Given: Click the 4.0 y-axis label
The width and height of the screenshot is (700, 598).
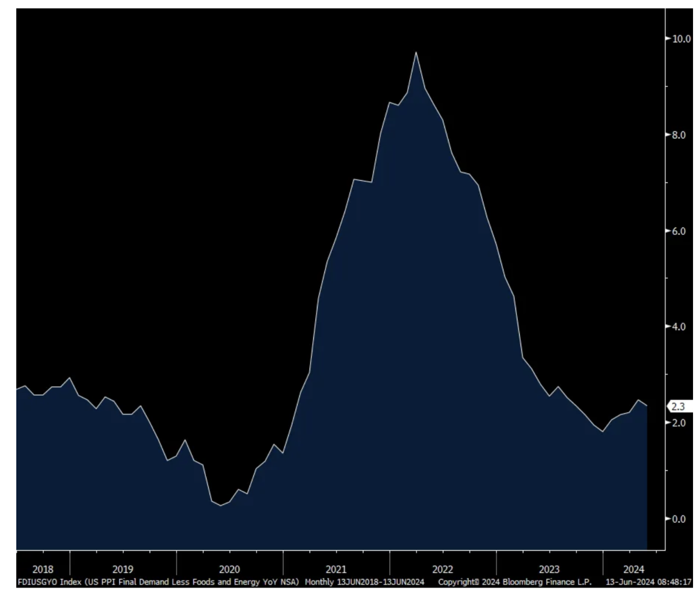Looking at the screenshot, I should tap(678, 327).
